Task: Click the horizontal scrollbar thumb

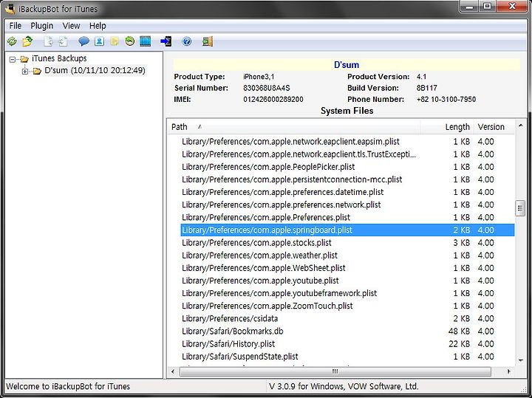Action: point(335,371)
